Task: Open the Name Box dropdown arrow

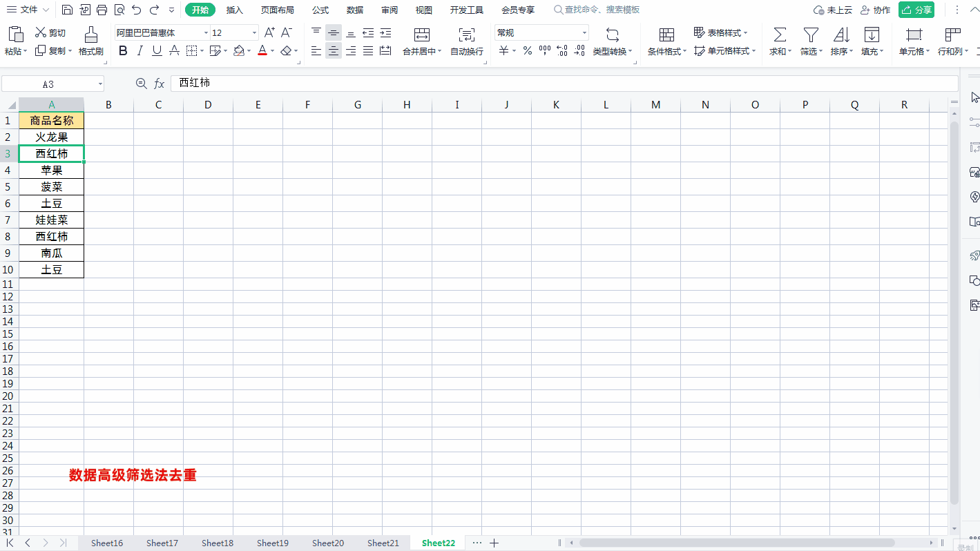Action: pos(100,84)
